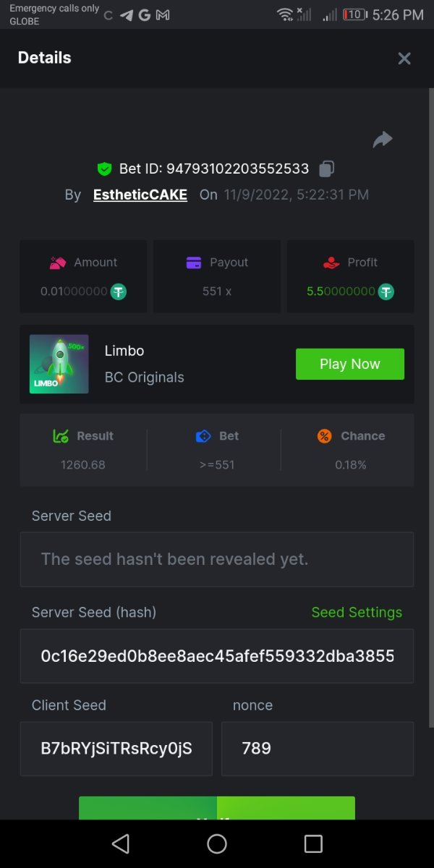Copy the Bet ID with copy icon
Image resolution: width=434 pixels, height=868 pixels.
327,169
